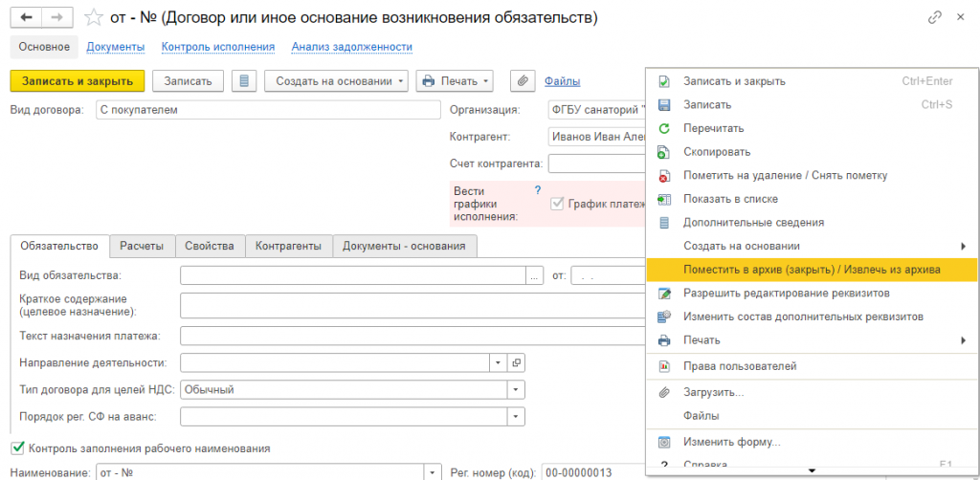Add document to favorites with star icon
The width and height of the screenshot is (980, 480).
pos(94,17)
